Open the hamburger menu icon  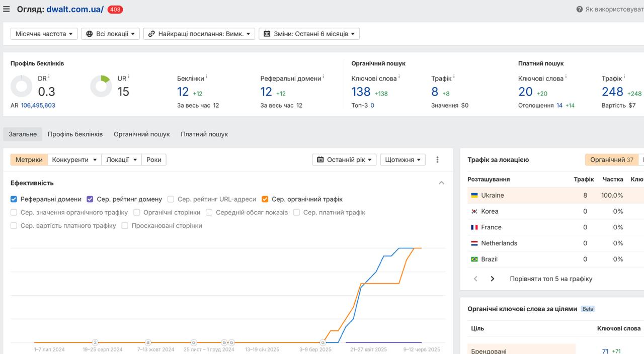point(7,9)
